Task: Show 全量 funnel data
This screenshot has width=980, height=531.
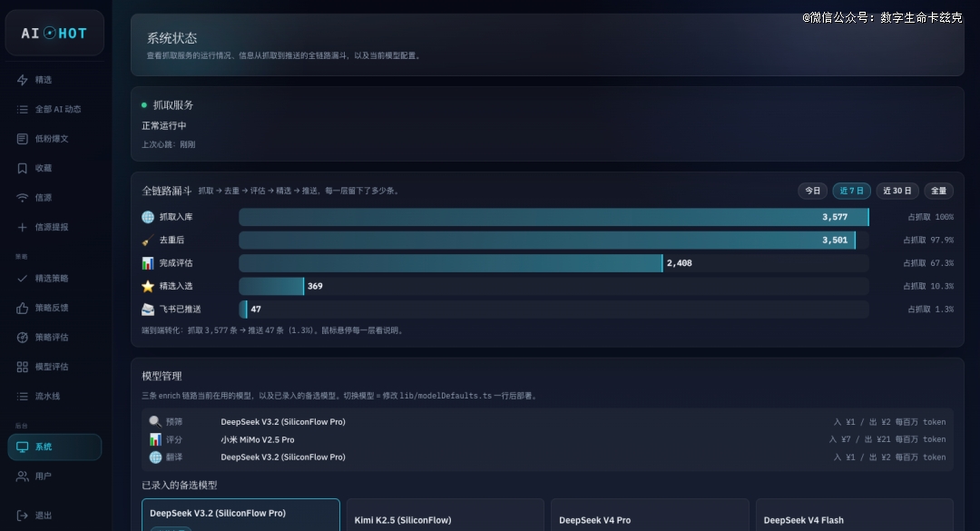Action: pyautogui.click(x=939, y=191)
